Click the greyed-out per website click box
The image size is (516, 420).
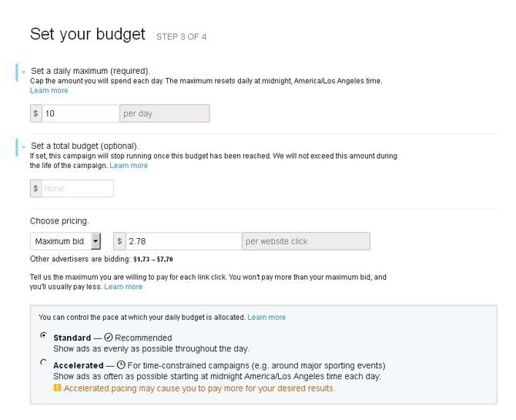tap(306, 241)
